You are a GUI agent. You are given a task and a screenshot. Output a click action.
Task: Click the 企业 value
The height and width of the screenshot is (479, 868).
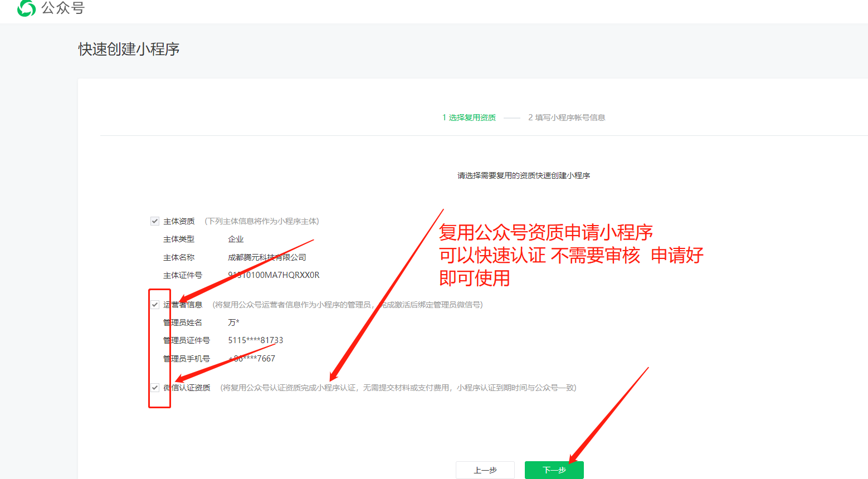click(x=236, y=239)
